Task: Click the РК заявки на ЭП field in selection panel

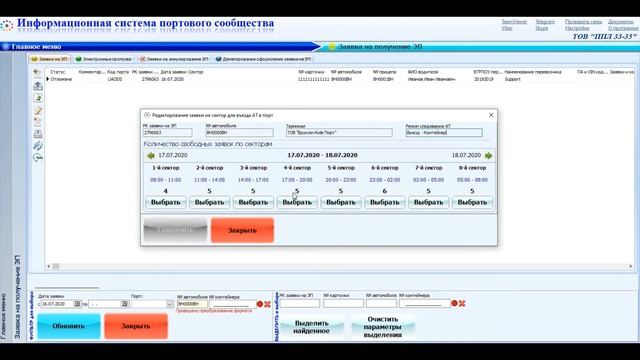Action: pos(300,303)
